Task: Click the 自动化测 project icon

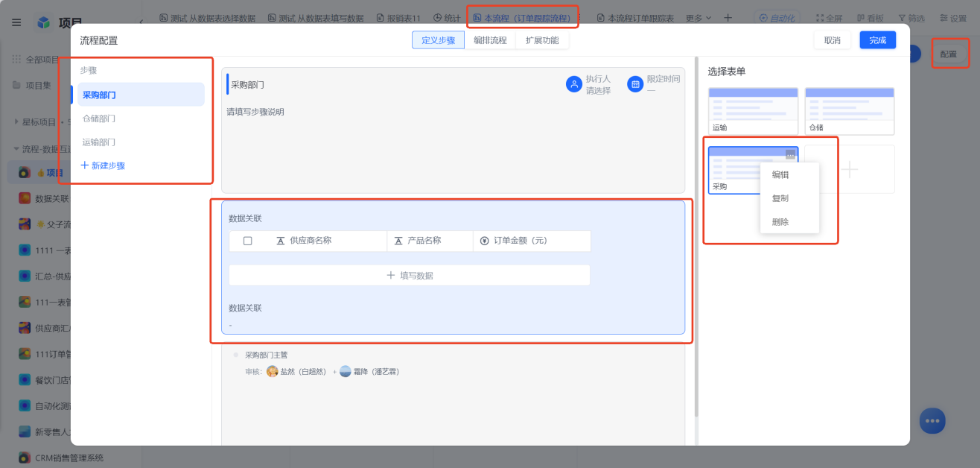Action: click(25, 405)
